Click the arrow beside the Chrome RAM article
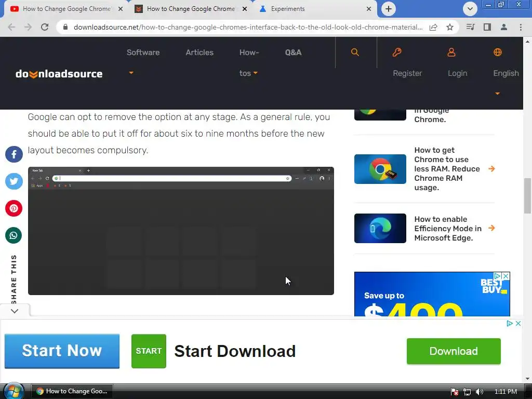Viewport: 532px width, 399px height. tap(491, 169)
